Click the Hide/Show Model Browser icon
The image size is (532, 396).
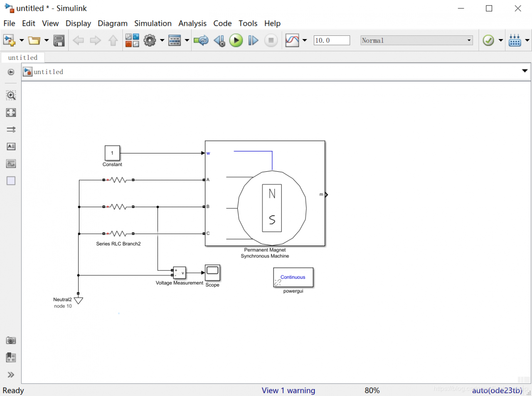11,72
